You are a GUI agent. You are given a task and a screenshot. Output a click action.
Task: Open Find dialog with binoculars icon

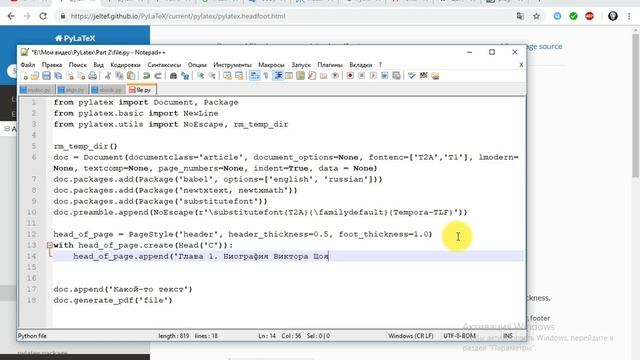point(173,76)
